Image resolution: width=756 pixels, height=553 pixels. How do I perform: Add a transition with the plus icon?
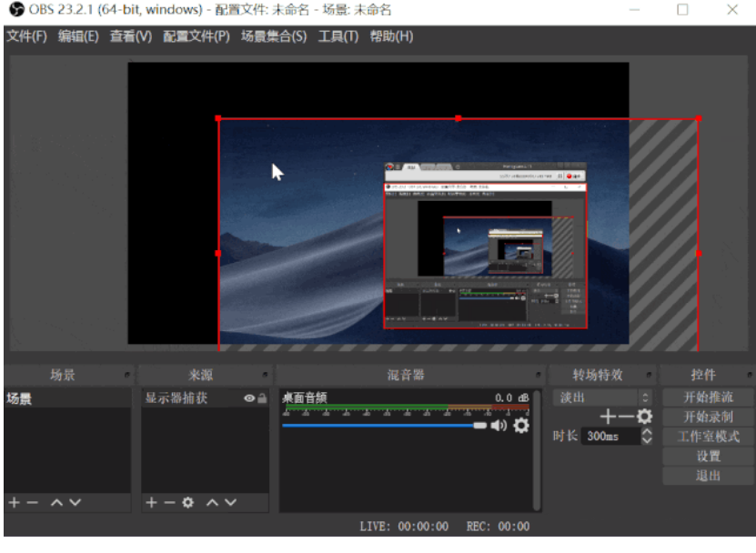pyautogui.click(x=608, y=417)
